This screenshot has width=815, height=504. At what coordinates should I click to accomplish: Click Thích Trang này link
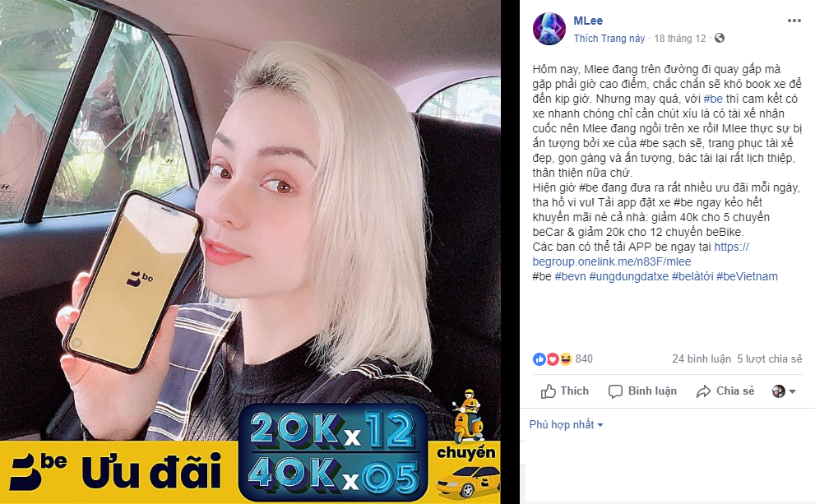coord(609,38)
